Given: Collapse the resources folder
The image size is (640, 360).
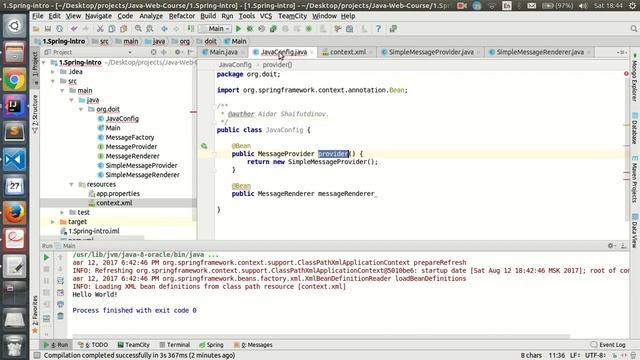Looking at the screenshot, I should pyautogui.click(x=72, y=184).
